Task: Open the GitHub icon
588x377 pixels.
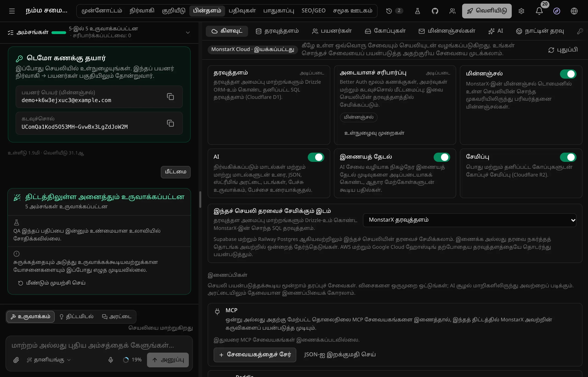Action: pos(435,11)
